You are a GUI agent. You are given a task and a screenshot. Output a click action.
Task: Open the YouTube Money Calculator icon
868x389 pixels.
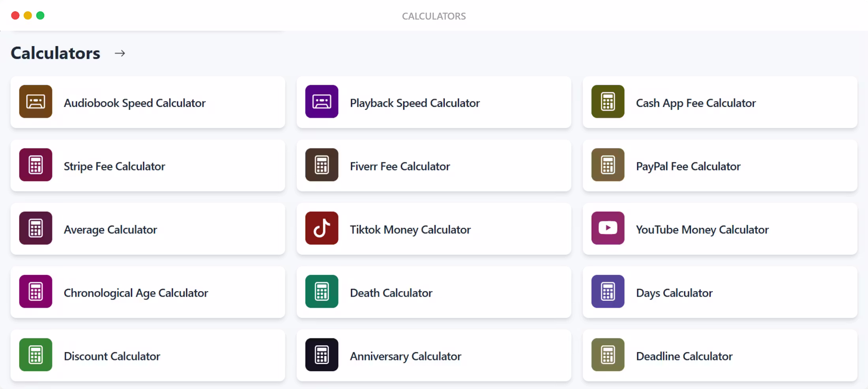tap(607, 228)
